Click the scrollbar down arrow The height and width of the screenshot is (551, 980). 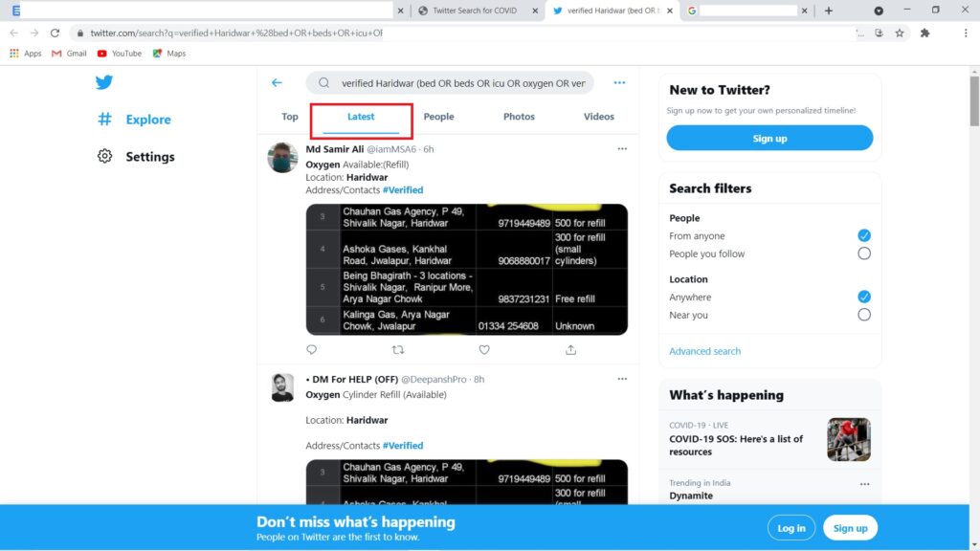(x=974, y=544)
